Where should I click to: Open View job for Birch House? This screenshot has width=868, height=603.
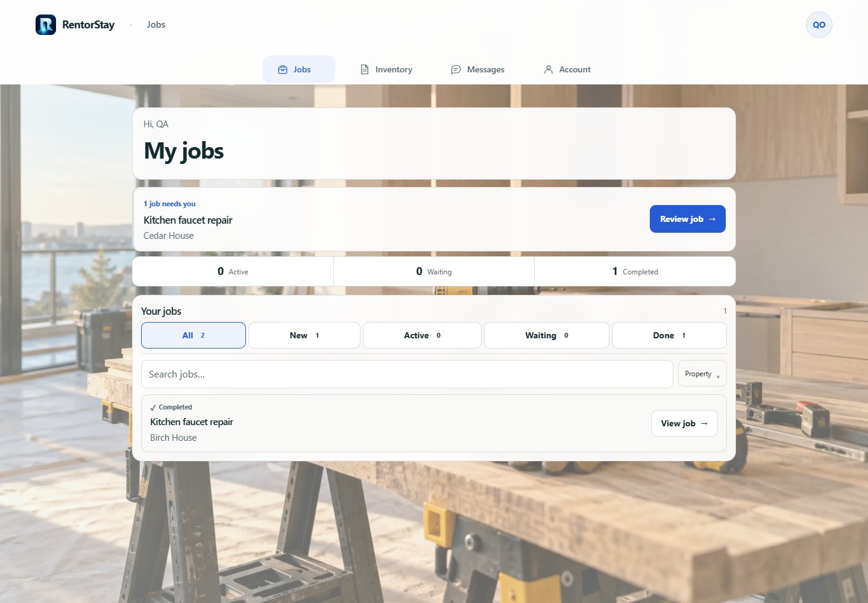pos(684,423)
